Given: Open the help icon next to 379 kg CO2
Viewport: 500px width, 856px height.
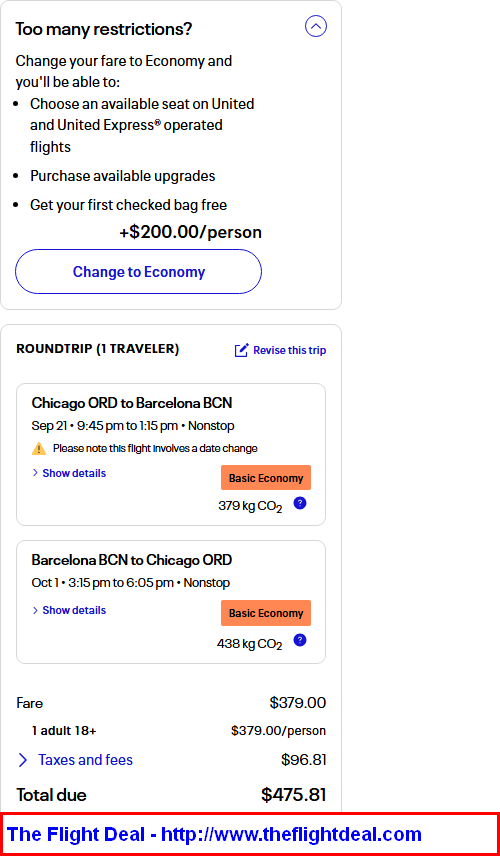Looking at the screenshot, I should pos(300,503).
